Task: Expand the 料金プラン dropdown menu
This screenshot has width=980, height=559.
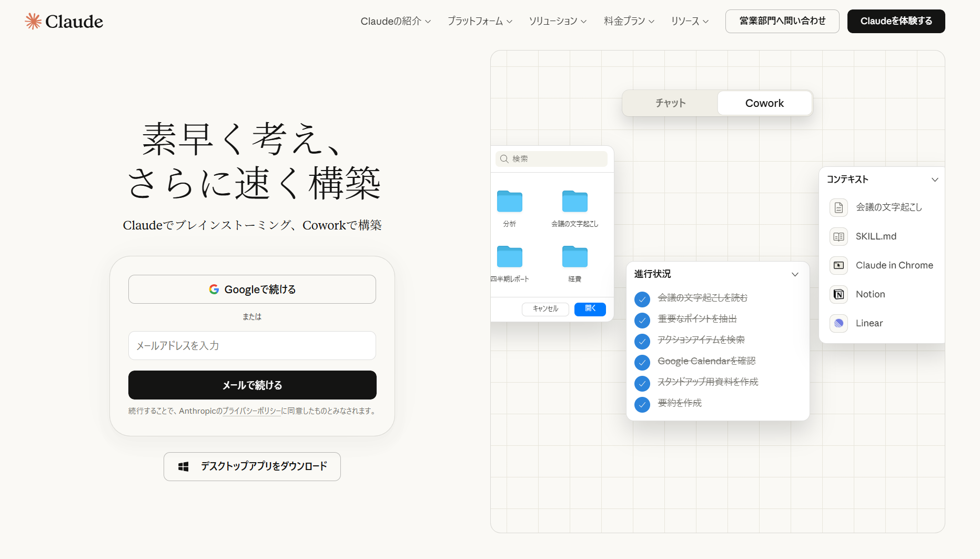Action: coord(629,21)
